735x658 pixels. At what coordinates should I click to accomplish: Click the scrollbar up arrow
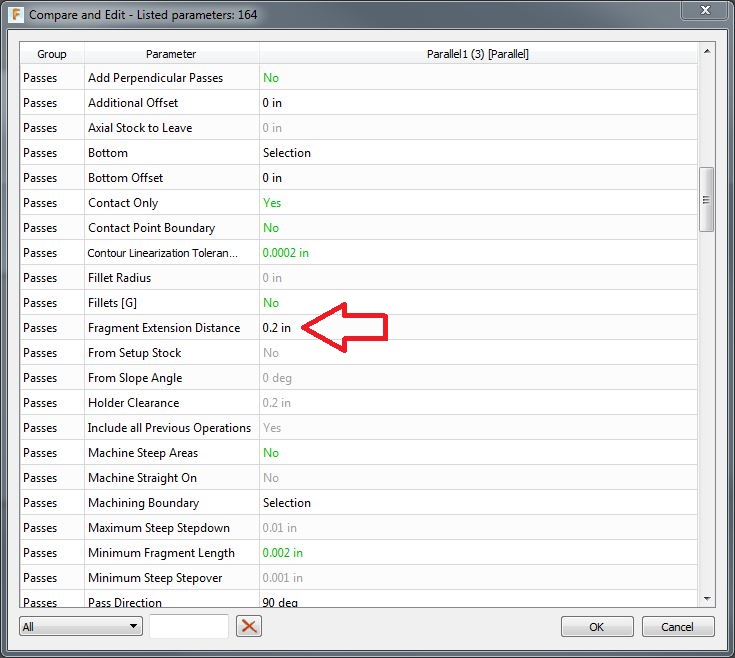[x=707, y=51]
